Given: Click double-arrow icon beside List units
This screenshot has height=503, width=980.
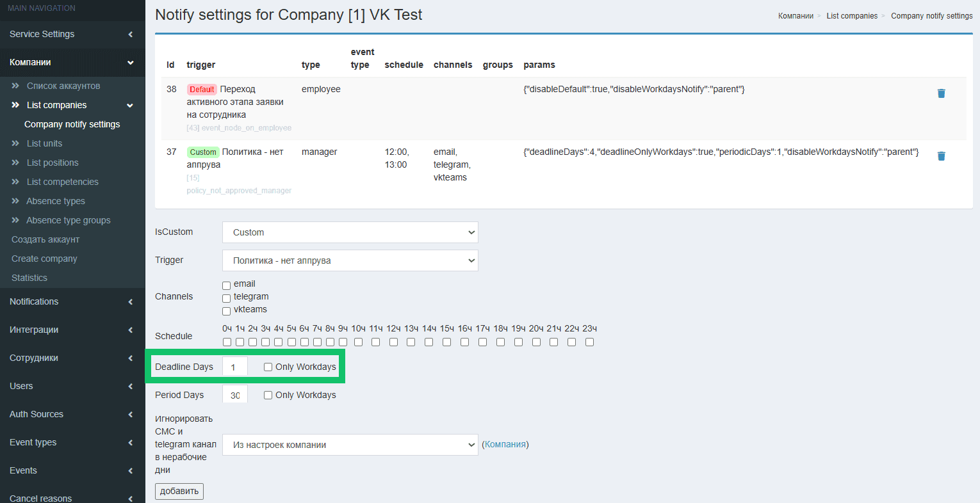Looking at the screenshot, I should [15, 143].
